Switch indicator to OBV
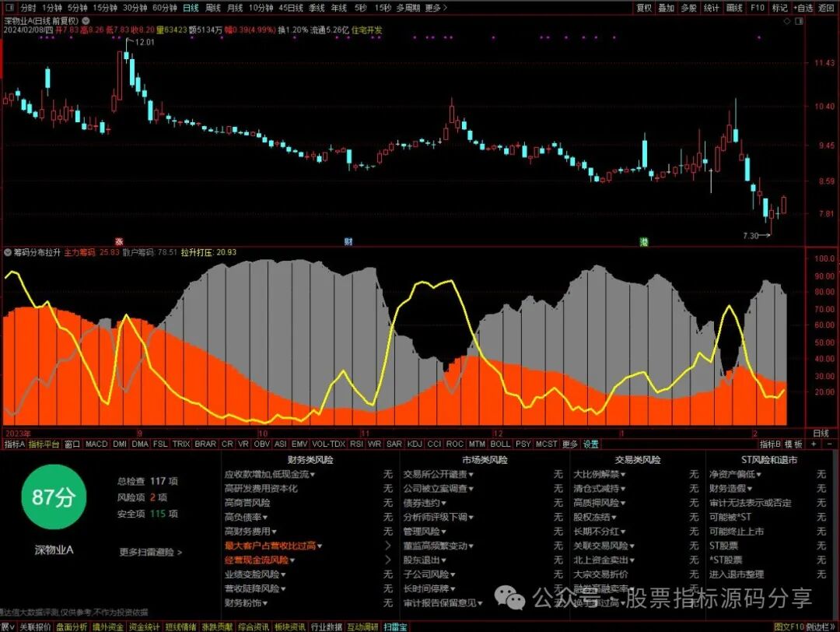840x632 pixels. pos(261,444)
